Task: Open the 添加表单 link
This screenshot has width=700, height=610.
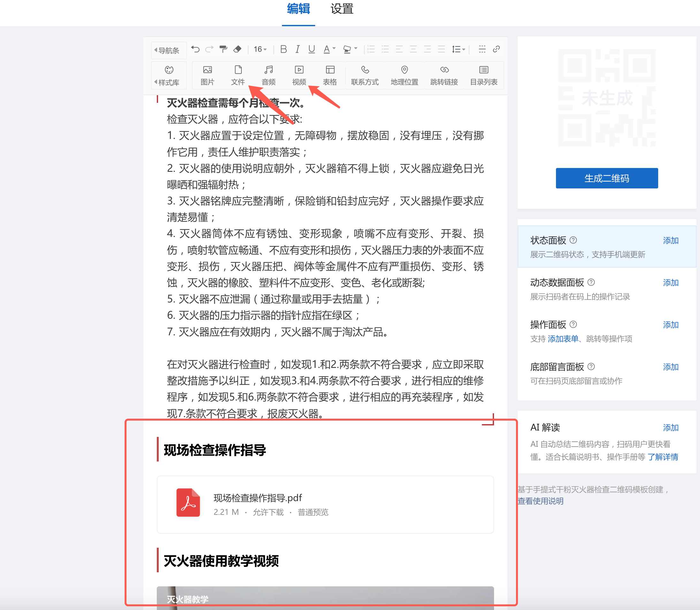Action: pyautogui.click(x=563, y=339)
